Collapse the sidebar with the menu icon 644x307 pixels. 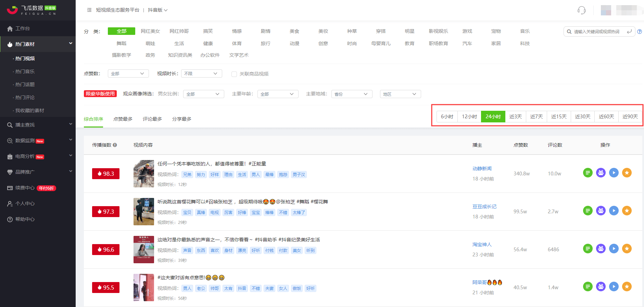click(89, 10)
